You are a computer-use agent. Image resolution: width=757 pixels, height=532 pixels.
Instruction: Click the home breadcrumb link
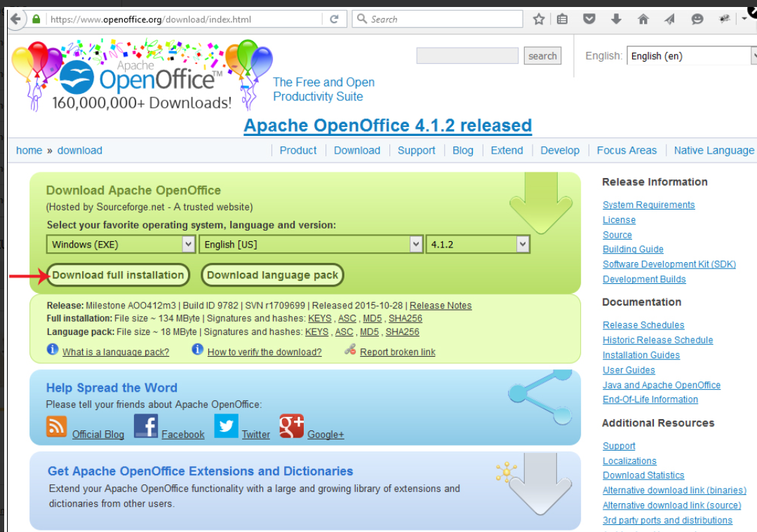pyautogui.click(x=29, y=151)
